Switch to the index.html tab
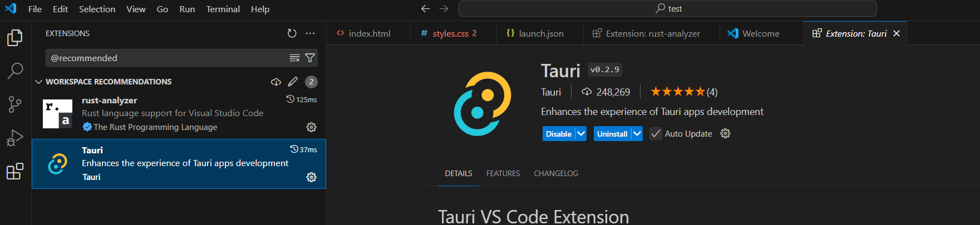Screen dimensions: 980x225 point(368,33)
